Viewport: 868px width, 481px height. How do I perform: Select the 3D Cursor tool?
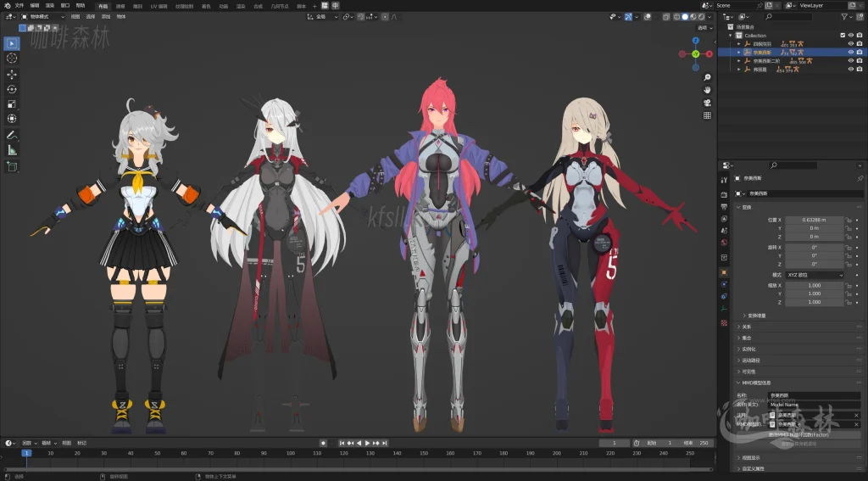pyautogui.click(x=11, y=58)
